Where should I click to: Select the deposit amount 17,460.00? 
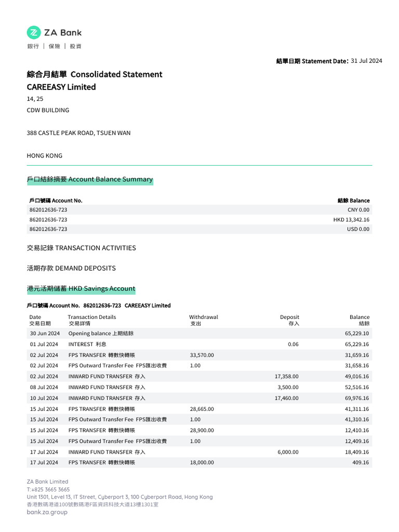tap(287, 398)
